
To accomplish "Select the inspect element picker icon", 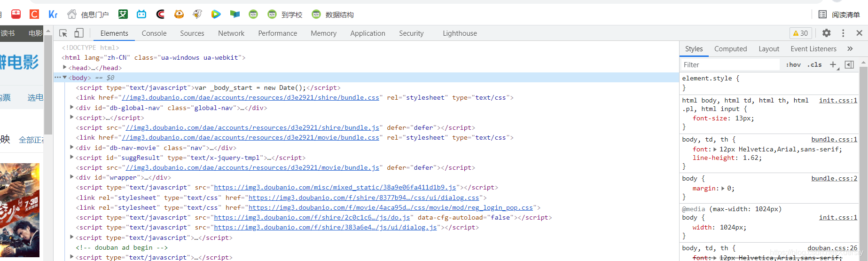I will (x=63, y=33).
